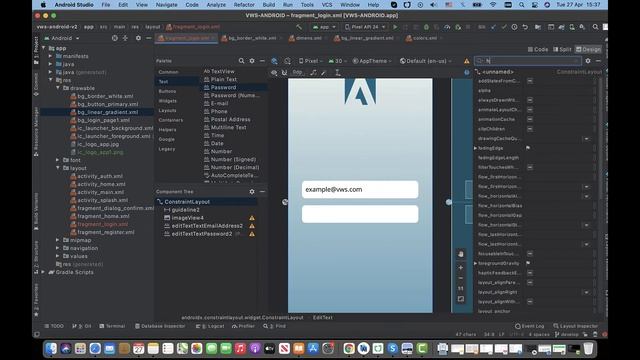
Task: Toggle the animationCache attribute checkbox
Action: click(529, 119)
